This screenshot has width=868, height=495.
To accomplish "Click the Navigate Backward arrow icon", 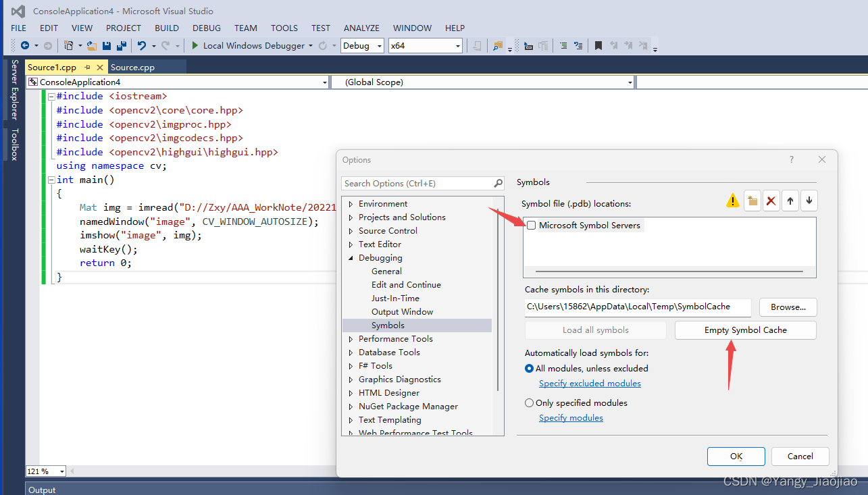I will 25,46.
